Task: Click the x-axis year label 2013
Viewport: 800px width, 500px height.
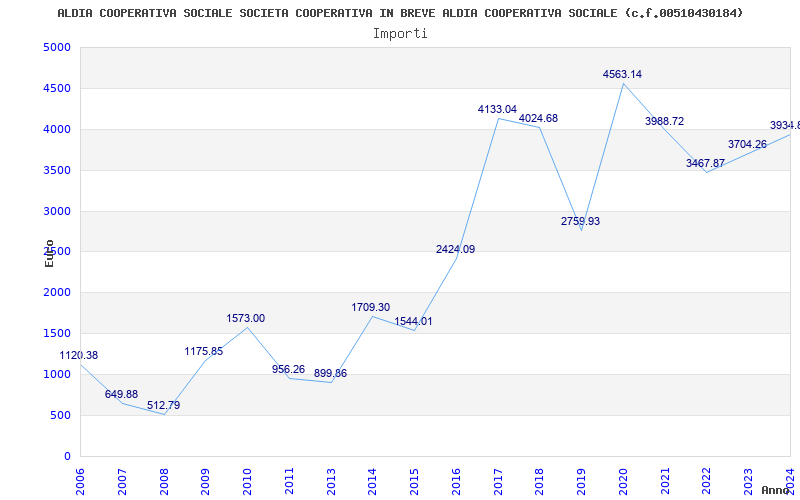Action: tap(331, 482)
